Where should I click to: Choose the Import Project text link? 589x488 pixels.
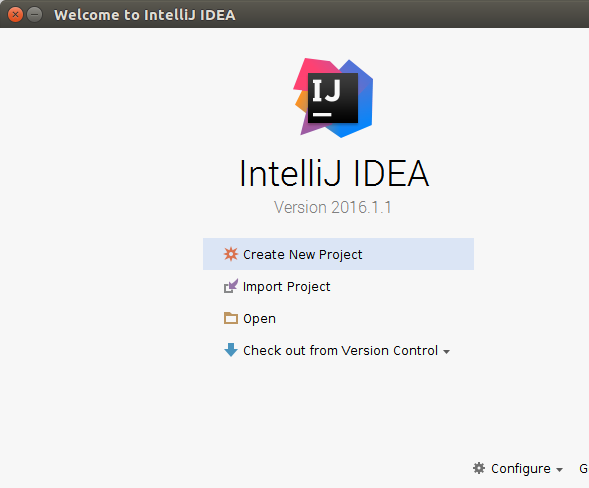tap(286, 287)
